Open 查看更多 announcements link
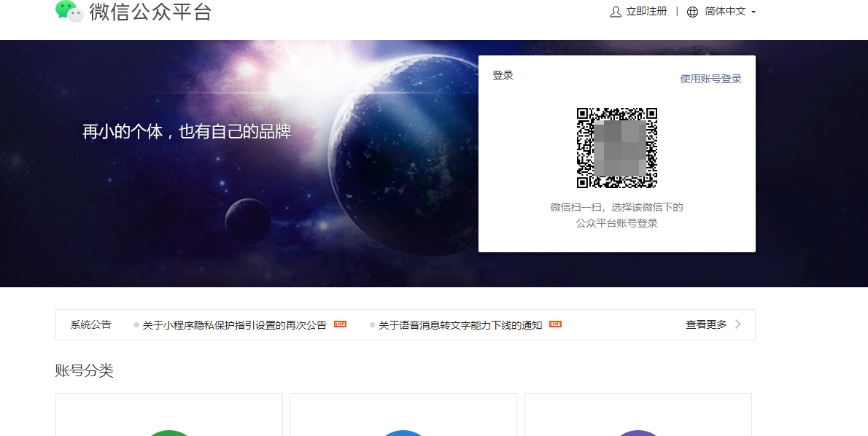Viewport: 868px width, 436px height. (706, 324)
